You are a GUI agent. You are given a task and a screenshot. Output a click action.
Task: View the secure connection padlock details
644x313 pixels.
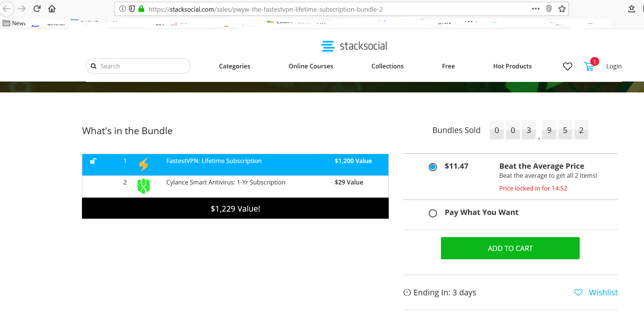click(x=141, y=9)
